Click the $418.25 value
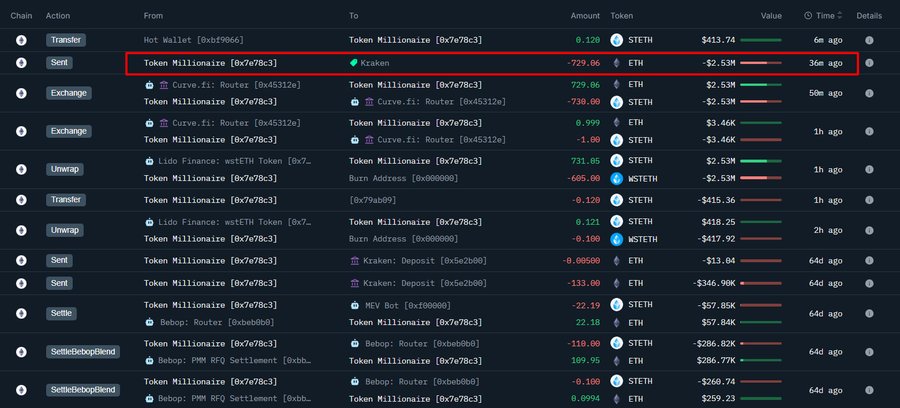Image resolution: width=900 pixels, height=408 pixels. pyautogui.click(x=718, y=222)
